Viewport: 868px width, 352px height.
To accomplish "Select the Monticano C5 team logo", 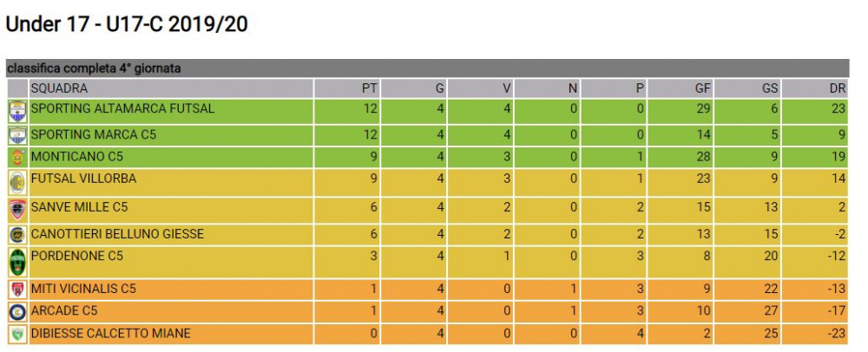I will tap(17, 158).
